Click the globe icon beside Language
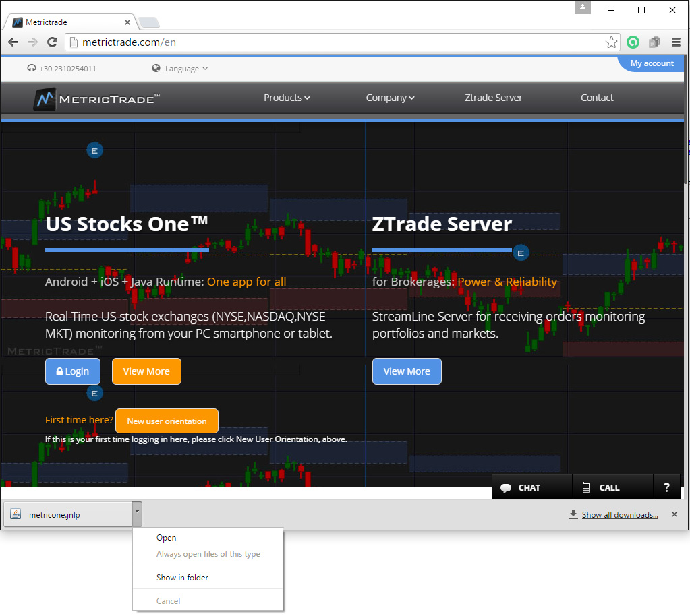Viewport: 690px width, 616px height. 156,68
